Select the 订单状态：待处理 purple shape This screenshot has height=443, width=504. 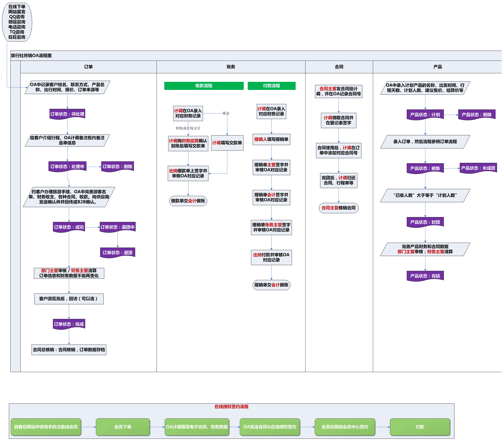67,114
